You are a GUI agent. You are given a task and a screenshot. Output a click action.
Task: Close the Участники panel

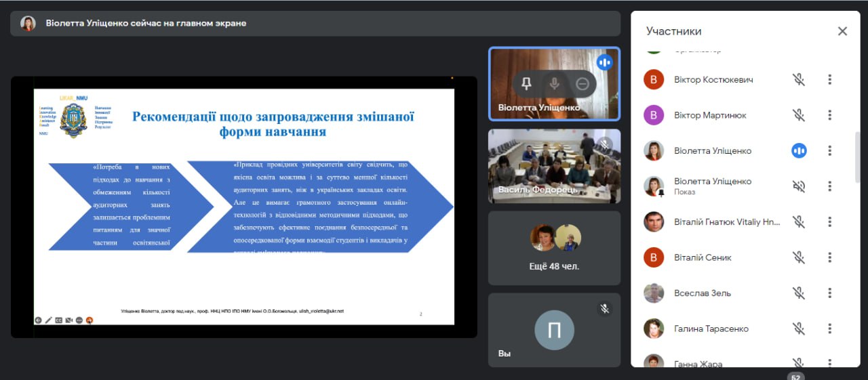tap(842, 31)
